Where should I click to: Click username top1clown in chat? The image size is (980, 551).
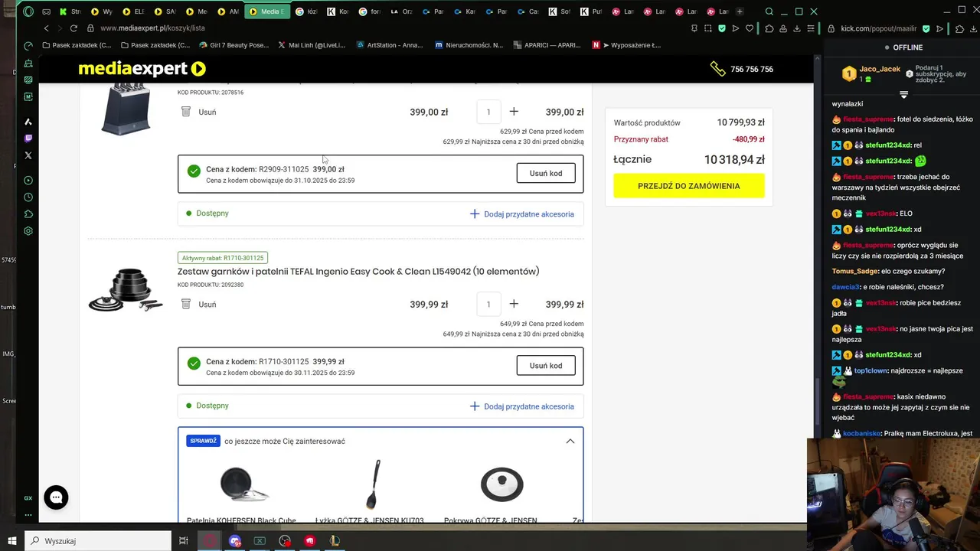871,370
